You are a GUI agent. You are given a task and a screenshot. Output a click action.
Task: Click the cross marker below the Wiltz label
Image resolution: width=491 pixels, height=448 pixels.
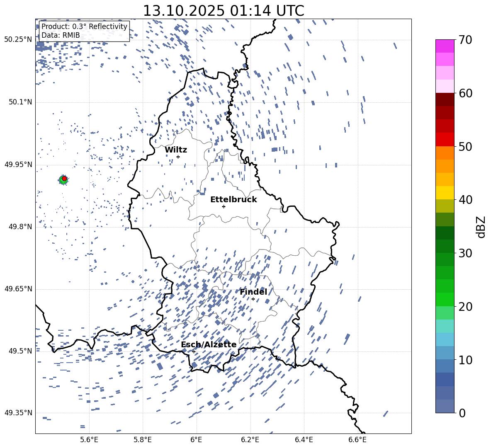(178, 157)
